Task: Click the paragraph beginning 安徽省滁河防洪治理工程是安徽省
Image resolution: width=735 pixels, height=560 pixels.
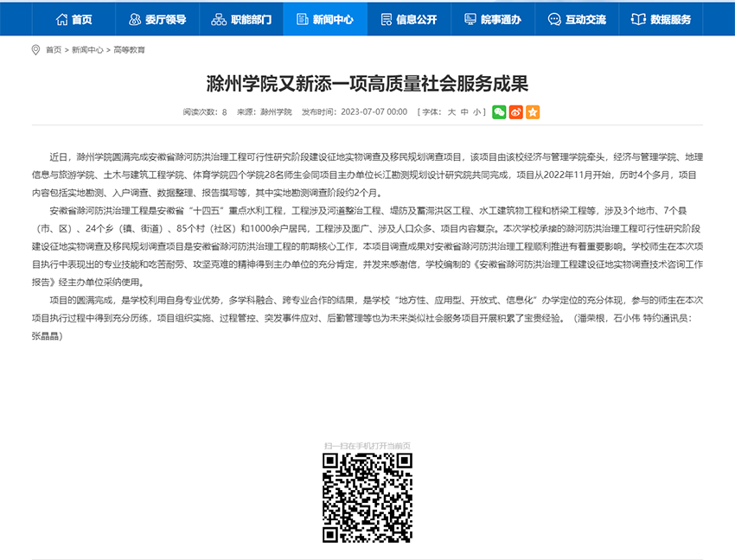Action: tap(367, 246)
